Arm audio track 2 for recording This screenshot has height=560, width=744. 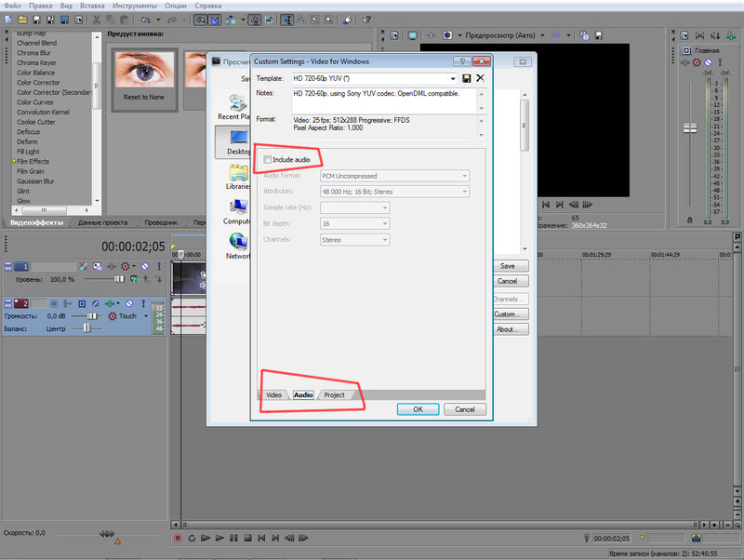pyautogui.click(x=53, y=303)
